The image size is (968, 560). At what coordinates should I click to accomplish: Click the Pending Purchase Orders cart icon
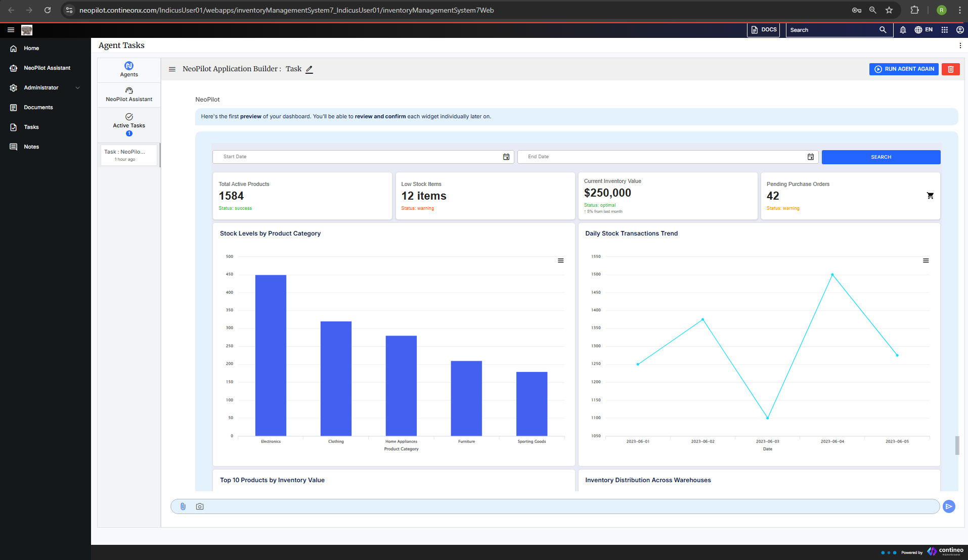pos(930,196)
